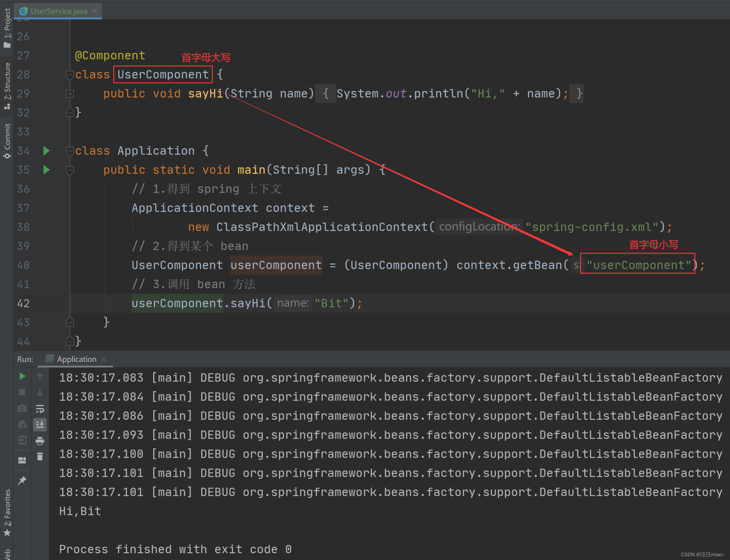Open the Commit tool window

click(7, 141)
